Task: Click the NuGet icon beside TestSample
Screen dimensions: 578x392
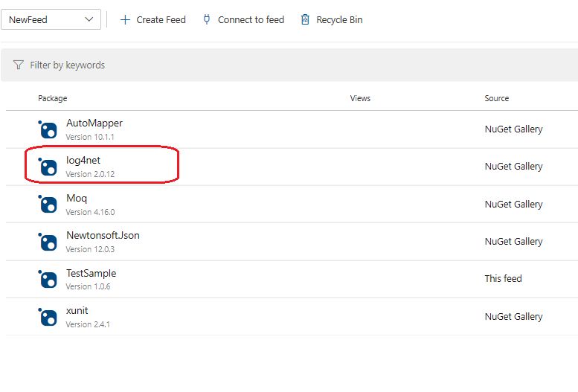Action: [48, 279]
